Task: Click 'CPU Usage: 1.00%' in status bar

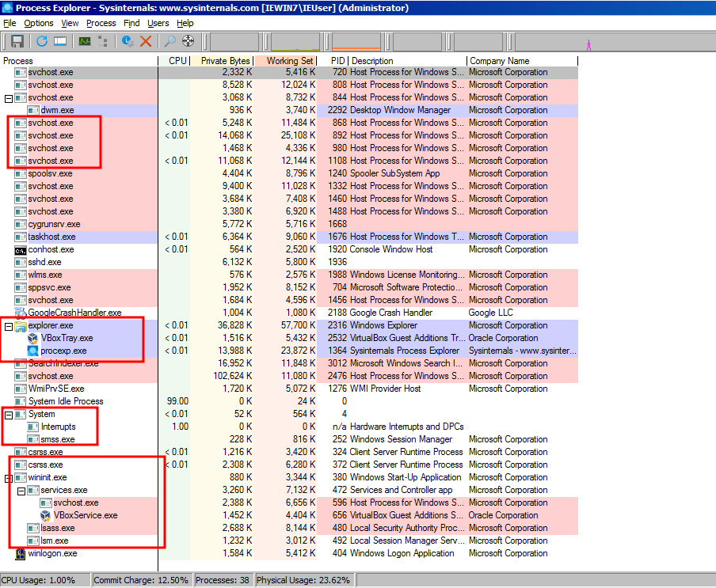Action: [x=38, y=580]
